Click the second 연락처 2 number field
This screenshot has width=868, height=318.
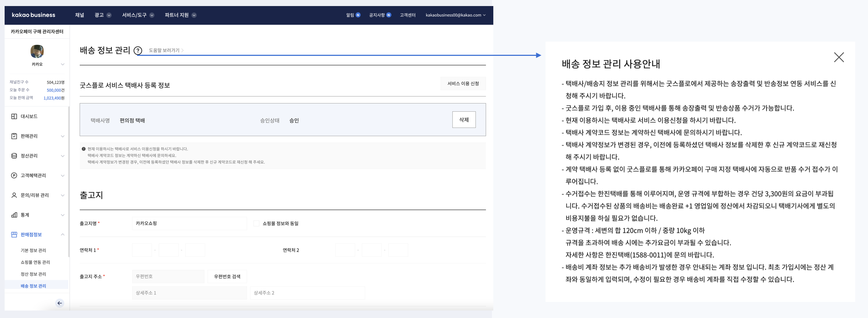tap(371, 250)
